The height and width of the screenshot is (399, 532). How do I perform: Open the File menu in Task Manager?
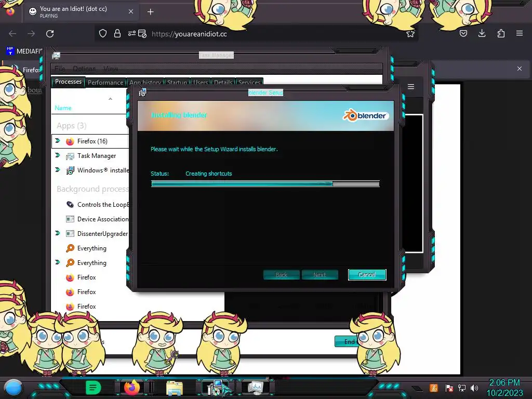[60, 69]
